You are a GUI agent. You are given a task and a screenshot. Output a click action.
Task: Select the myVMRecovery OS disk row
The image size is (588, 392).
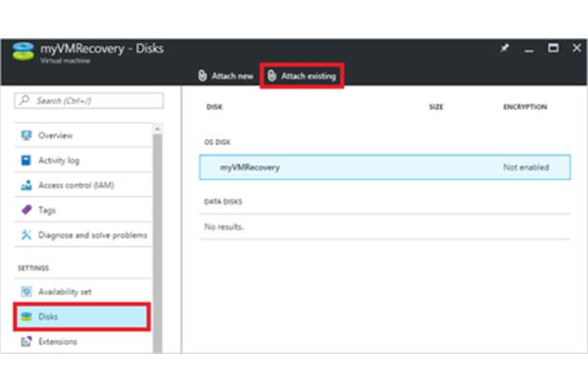click(x=385, y=168)
